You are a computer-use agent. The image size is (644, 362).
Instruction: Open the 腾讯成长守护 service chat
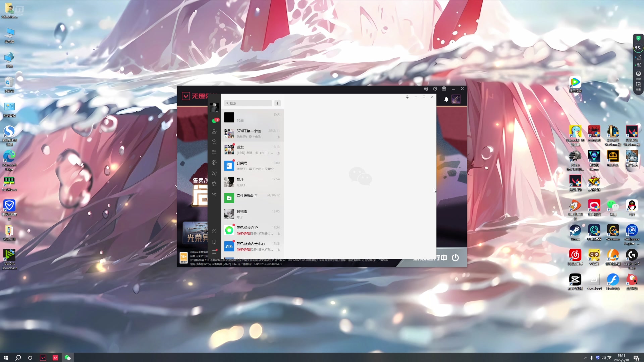tap(252, 230)
